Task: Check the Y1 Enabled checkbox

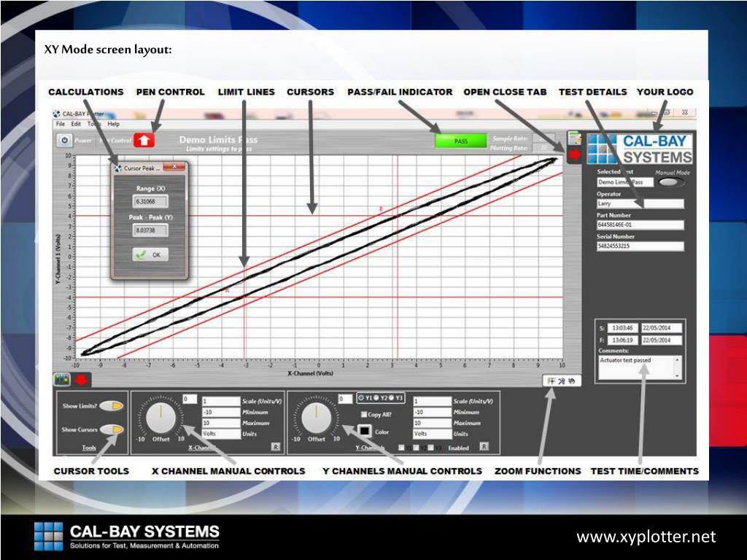Action: (x=402, y=448)
